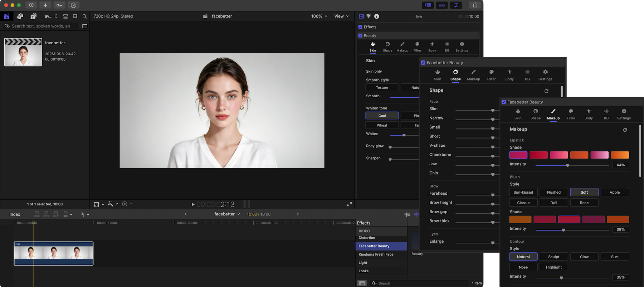644x287 pixels.
Task: Switch to Filter tab in main inspector
Action: [417, 47]
